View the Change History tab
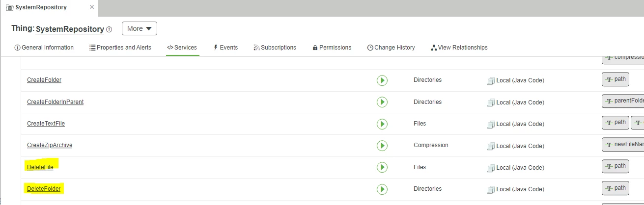644x205 pixels. (391, 48)
